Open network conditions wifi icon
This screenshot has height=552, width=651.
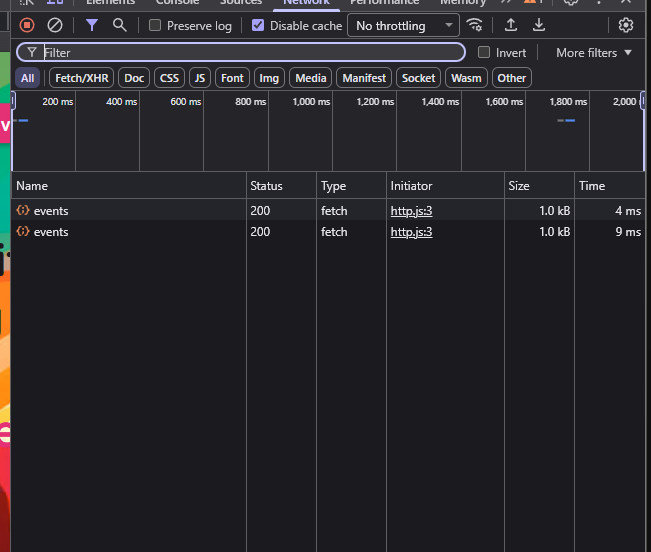(x=475, y=25)
